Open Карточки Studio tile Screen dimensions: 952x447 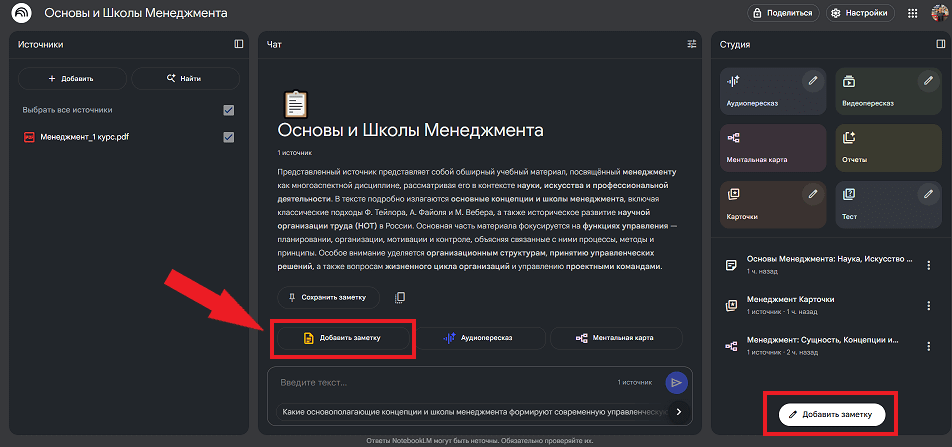click(x=773, y=205)
